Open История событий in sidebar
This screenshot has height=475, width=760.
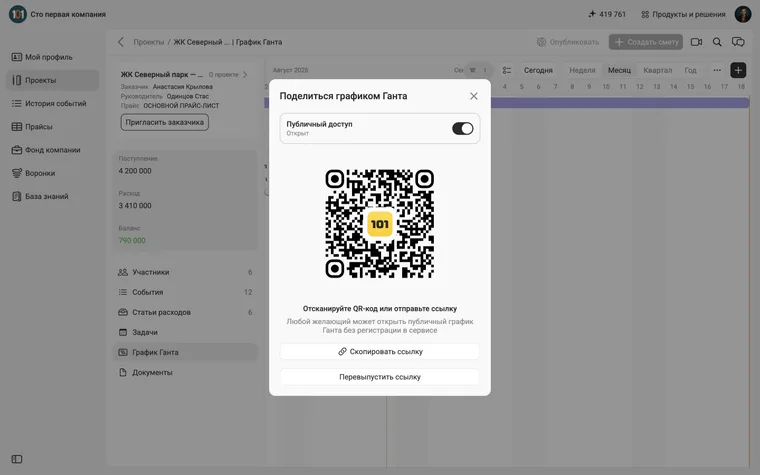52,103
